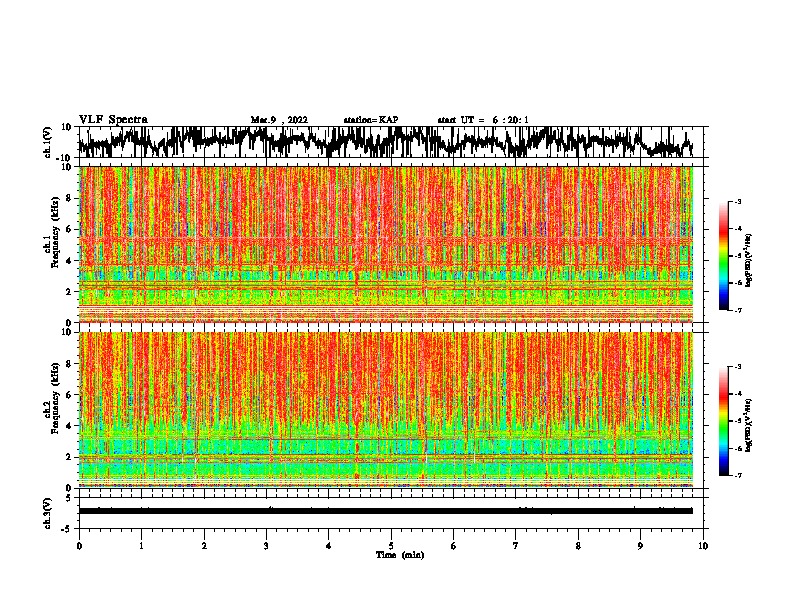Click the "start UT = 6 : 20: 1" text
792x612 pixels.
[483, 120]
